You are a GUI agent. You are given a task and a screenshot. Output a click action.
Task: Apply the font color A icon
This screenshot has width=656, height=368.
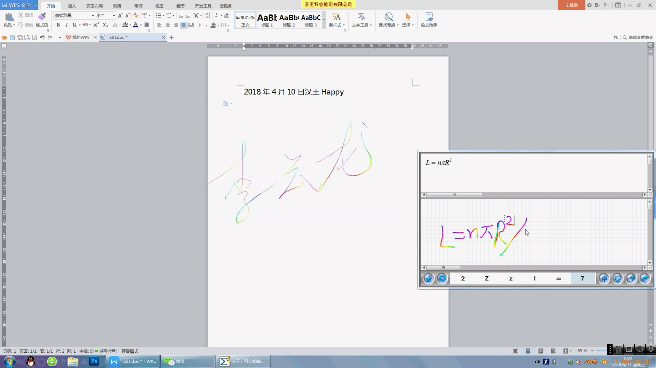tap(136, 25)
